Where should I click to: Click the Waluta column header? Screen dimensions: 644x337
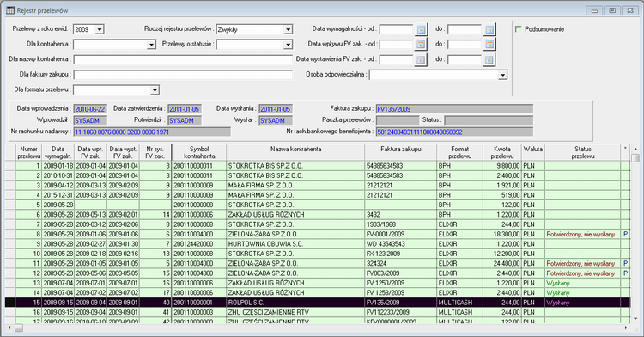(x=532, y=152)
